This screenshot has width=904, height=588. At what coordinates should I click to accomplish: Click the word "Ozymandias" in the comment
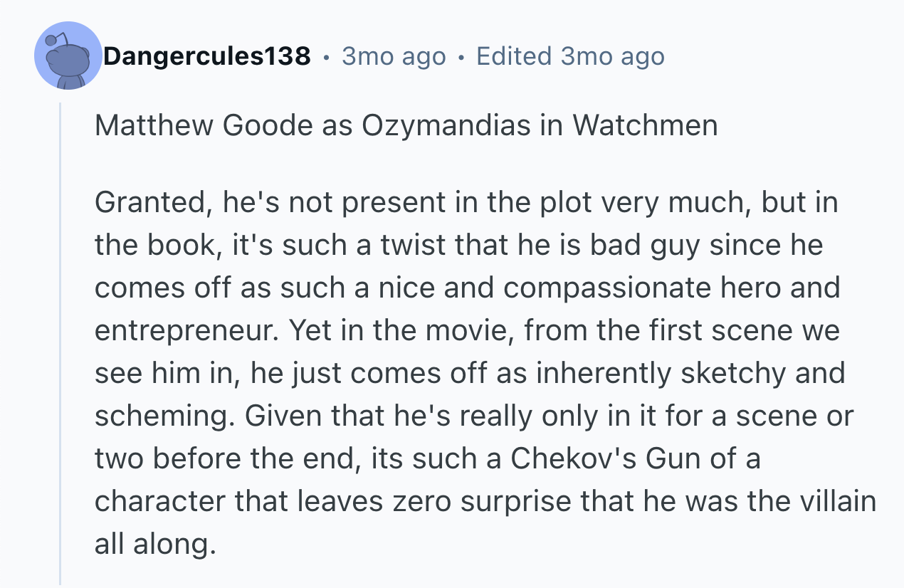click(446, 125)
